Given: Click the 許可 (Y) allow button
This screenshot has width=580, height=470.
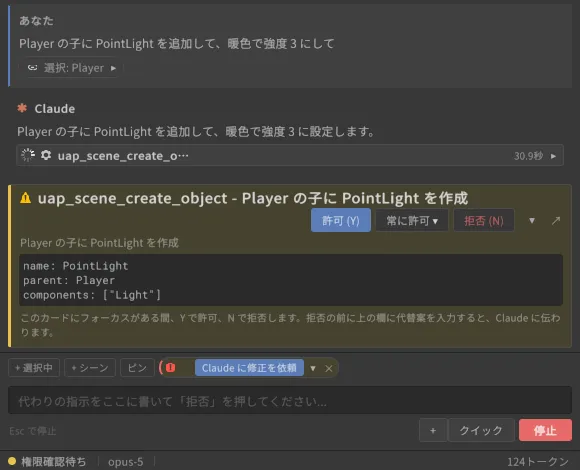Looking at the screenshot, I should tap(341, 220).
